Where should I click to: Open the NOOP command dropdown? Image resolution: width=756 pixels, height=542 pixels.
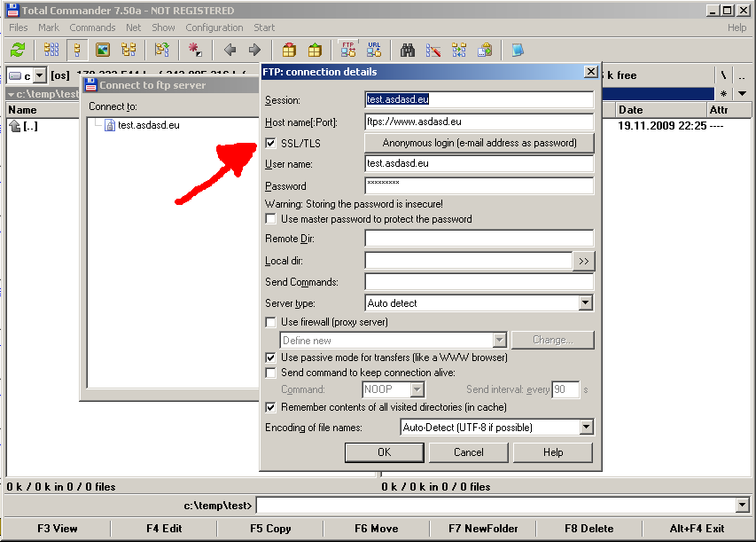[417, 389]
